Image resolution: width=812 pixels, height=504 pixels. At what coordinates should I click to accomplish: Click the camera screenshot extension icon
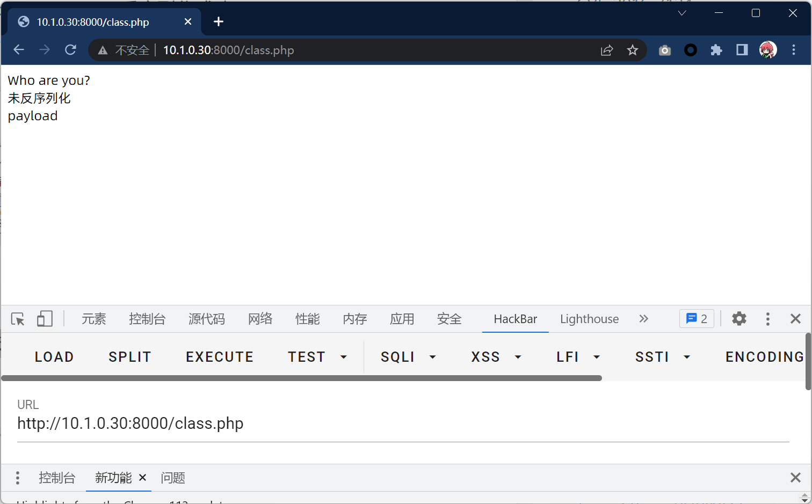(x=665, y=50)
